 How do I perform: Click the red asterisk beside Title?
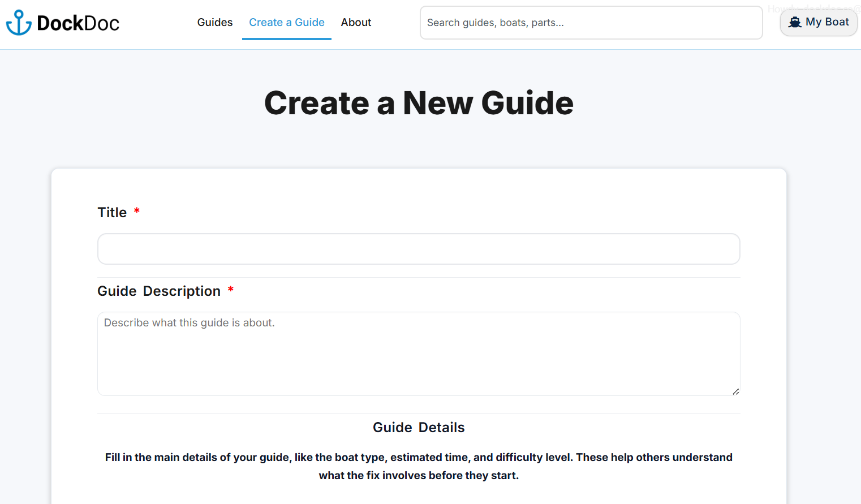(136, 211)
